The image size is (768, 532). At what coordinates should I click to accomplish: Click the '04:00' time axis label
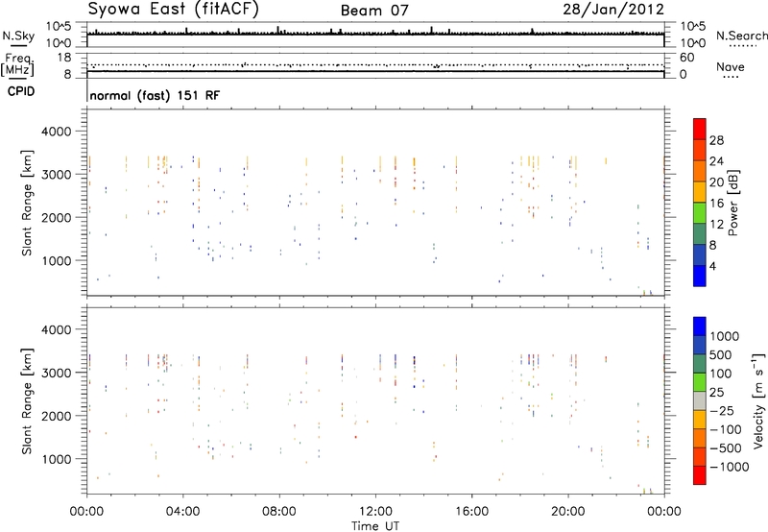coord(182,512)
